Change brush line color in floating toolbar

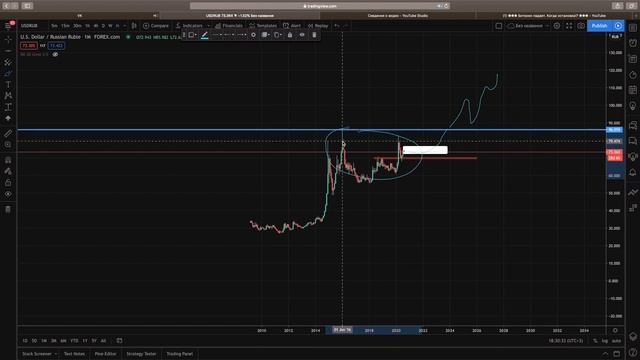(204, 35)
